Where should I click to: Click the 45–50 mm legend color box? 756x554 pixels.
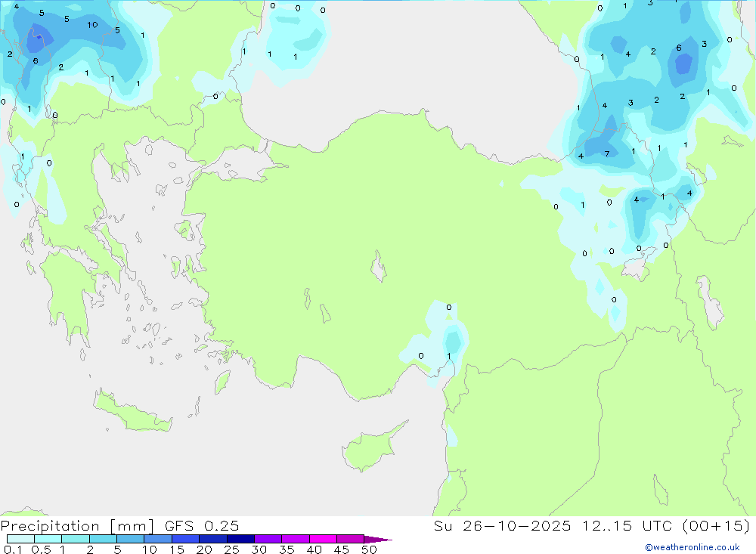click(350, 539)
